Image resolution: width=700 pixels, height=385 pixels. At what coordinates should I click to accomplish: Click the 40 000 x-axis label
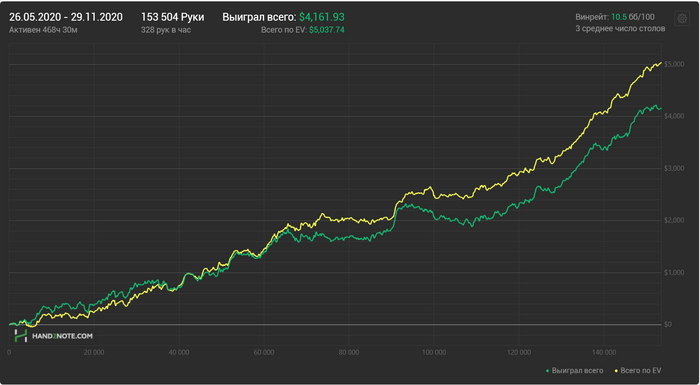179,352
